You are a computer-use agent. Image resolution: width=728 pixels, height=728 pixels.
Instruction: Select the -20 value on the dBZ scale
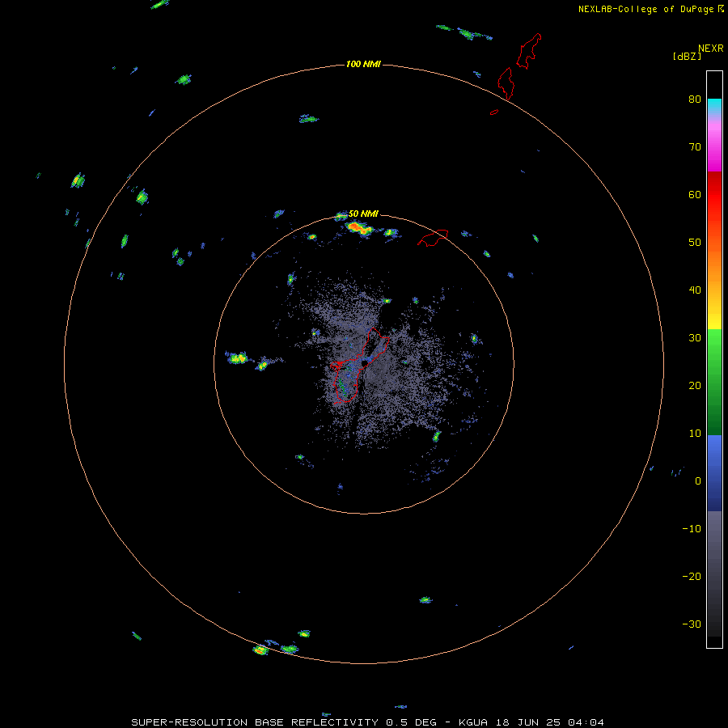coord(692,577)
